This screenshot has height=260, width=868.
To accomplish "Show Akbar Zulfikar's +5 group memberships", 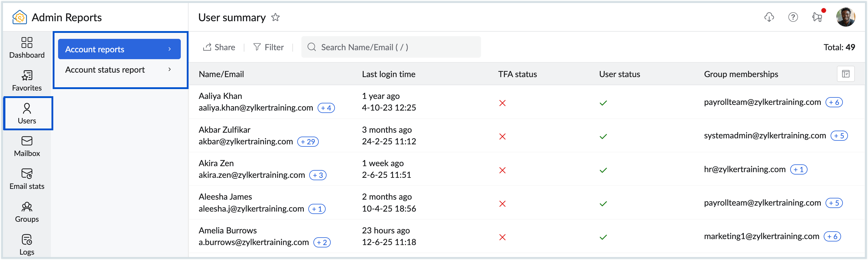I will [839, 136].
